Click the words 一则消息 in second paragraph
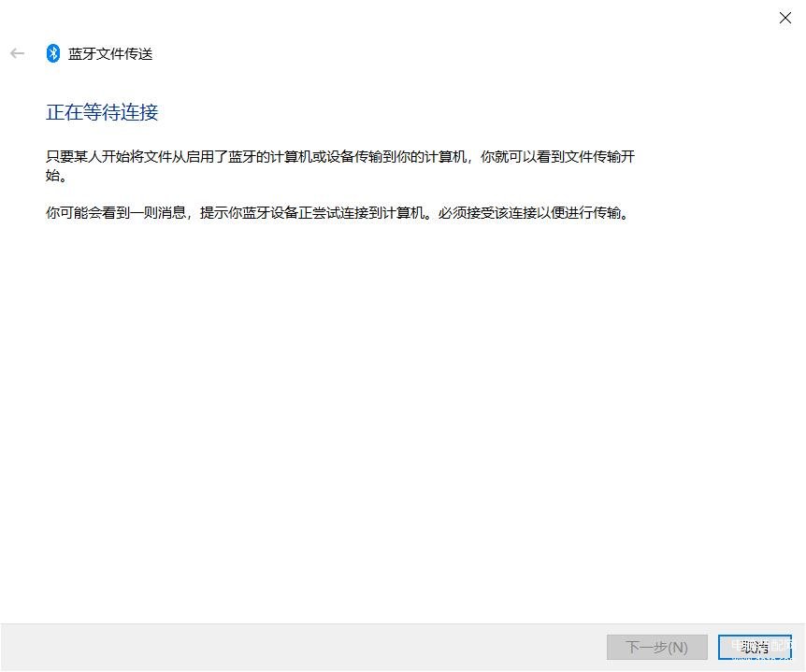The width and height of the screenshot is (806, 672). [x=158, y=213]
